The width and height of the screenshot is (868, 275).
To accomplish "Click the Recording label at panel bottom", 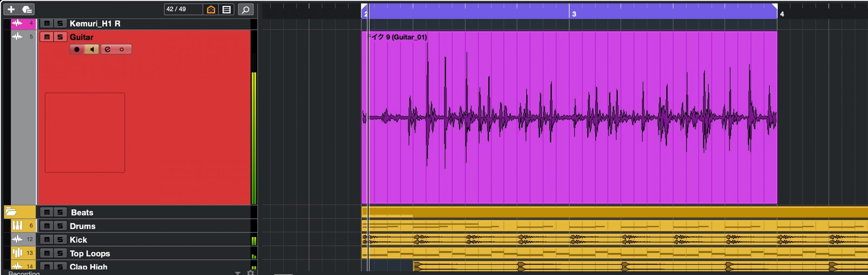I will (24, 273).
